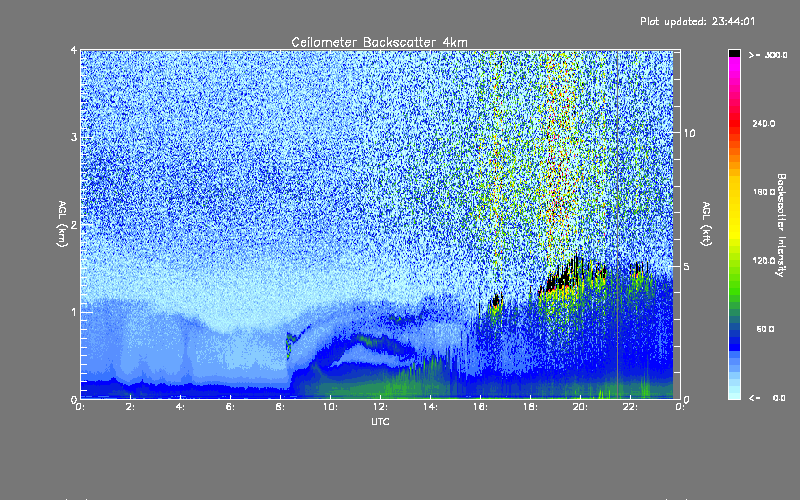
Task: Click the "120.0" colorbar value
Action: click(x=764, y=260)
